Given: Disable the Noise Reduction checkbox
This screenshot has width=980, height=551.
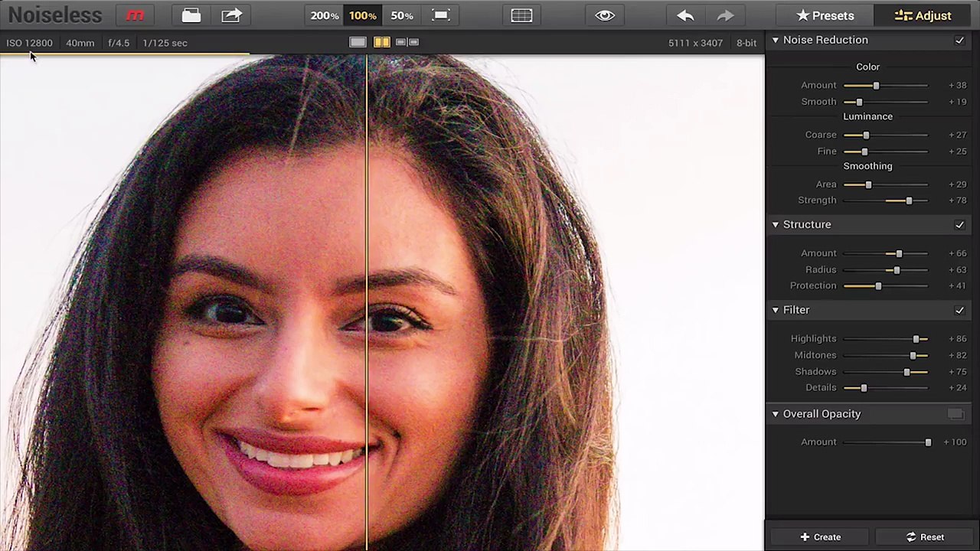Looking at the screenshot, I should 959,40.
